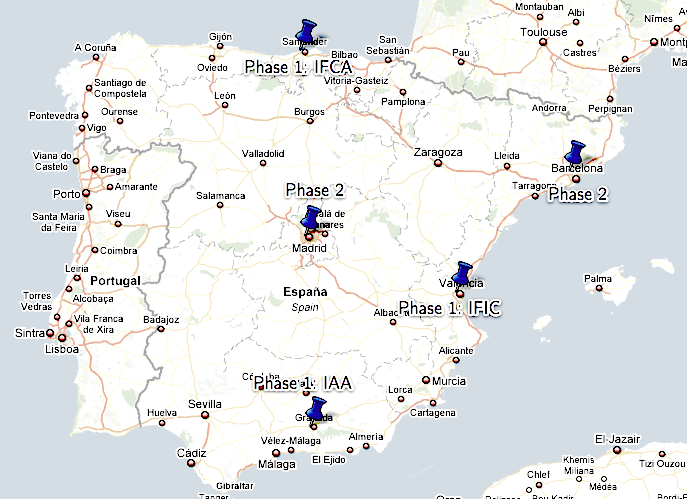The image size is (687, 499).
Task: Click the Pamplona city marker
Action: [x=403, y=92]
